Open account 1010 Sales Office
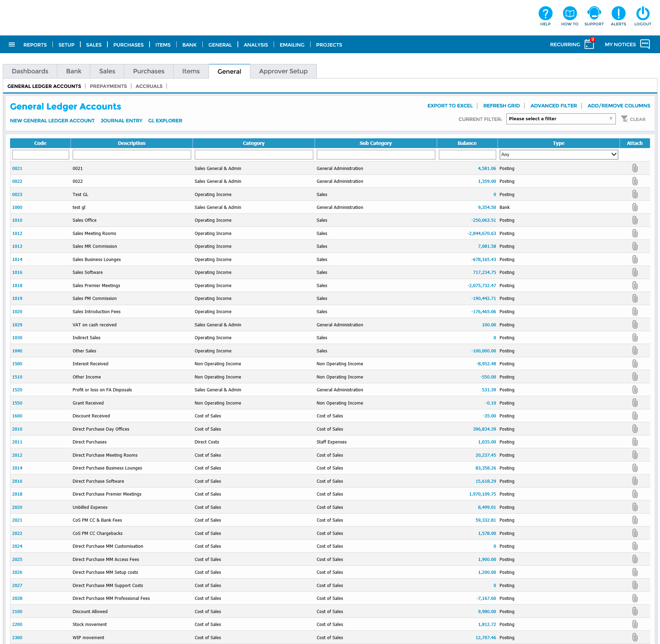The width and height of the screenshot is (660, 644). (17, 220)
